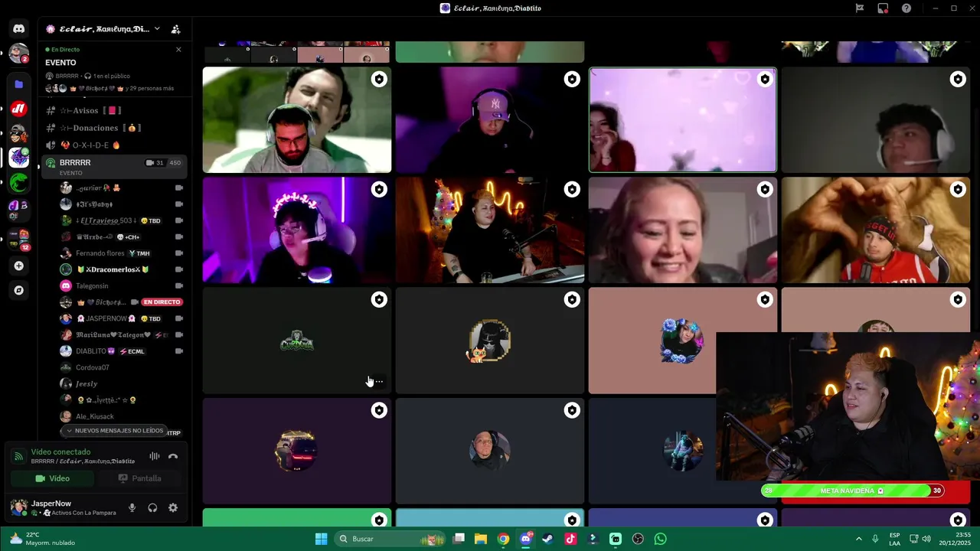The width and height of the screenshot is (980, 551).
Task: Focus the purple sparkle background video tile
Action: tap(683, 119)
